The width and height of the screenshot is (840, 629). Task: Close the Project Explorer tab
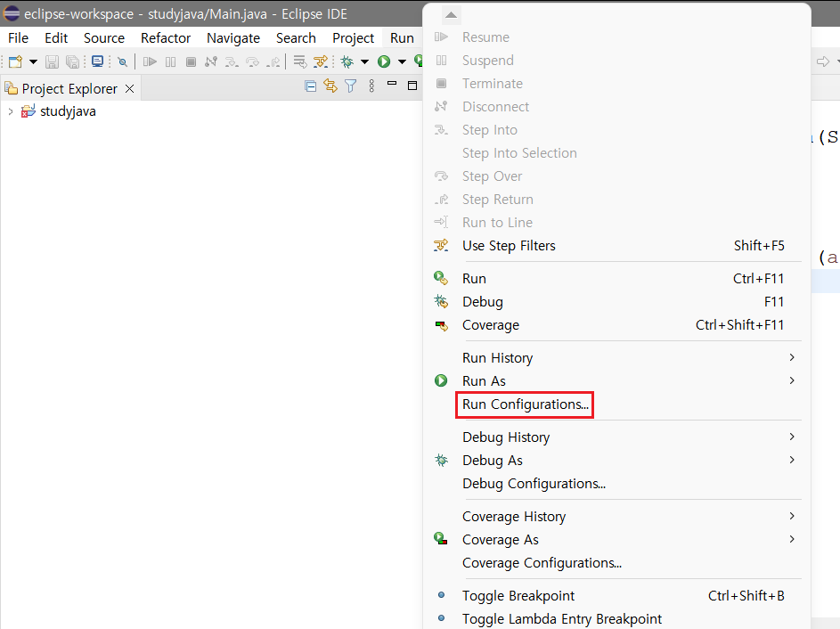[x=130, y=89]
